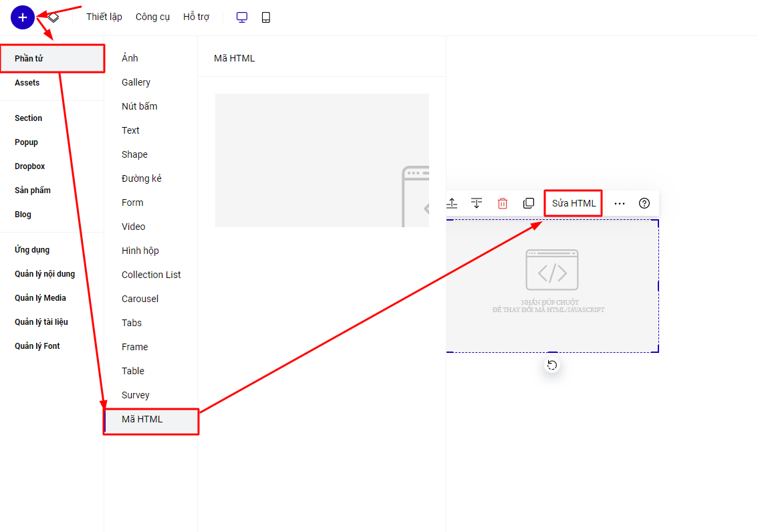Click the red trash delete icon

point(503,203)
